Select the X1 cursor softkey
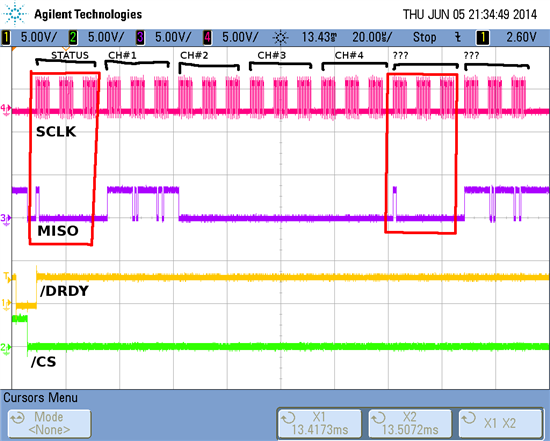550x441 pixels. [x=320, y=423]
